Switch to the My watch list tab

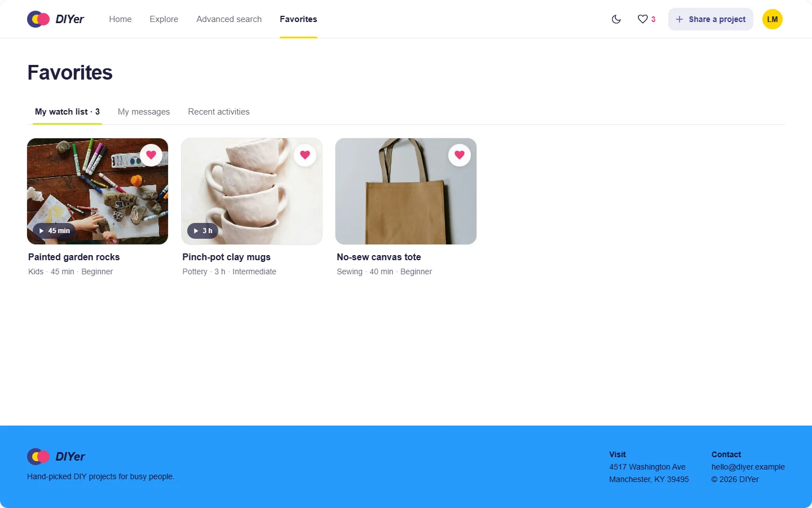[x=67, y=112]
